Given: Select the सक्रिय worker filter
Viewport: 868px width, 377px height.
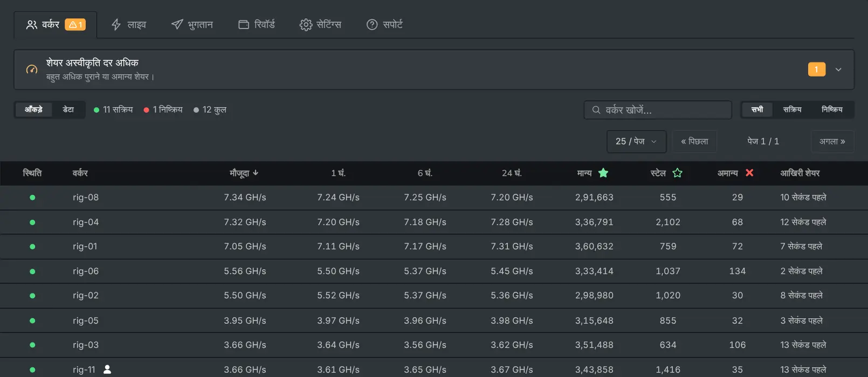Looking at the screenshot, I should tap(792, 110).
